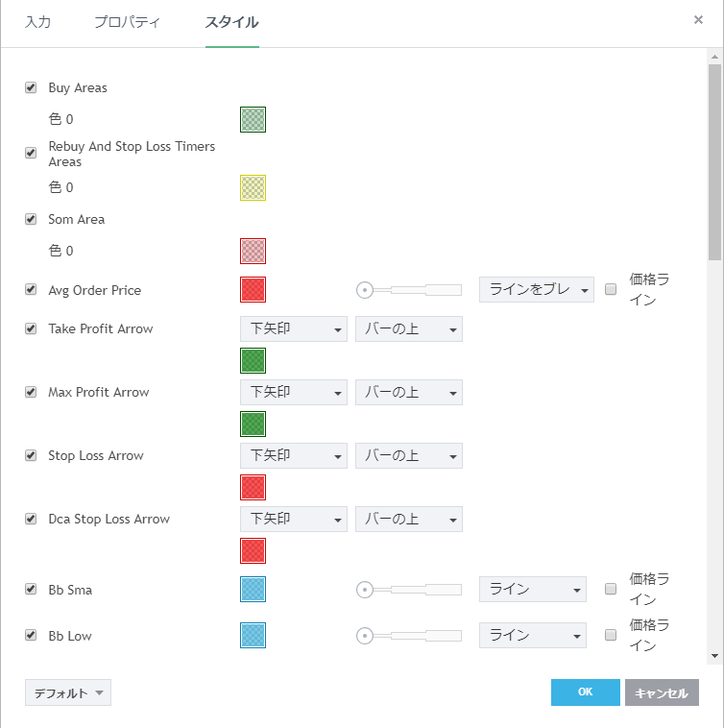Switch to the プロパティ tab
This screenshot has height=728, width=724.
point(127,22)
